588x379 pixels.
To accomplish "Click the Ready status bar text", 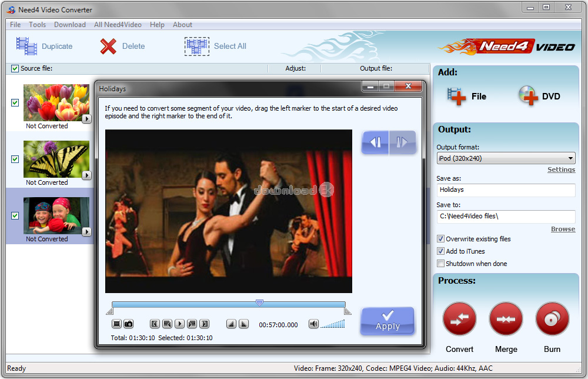I will click(x=16, y=368).
